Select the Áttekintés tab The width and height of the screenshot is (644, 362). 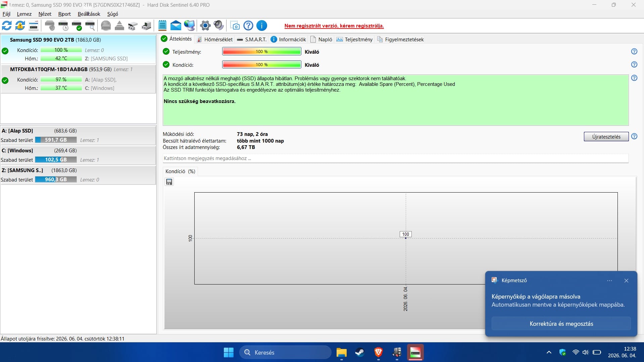coord(177,39)
